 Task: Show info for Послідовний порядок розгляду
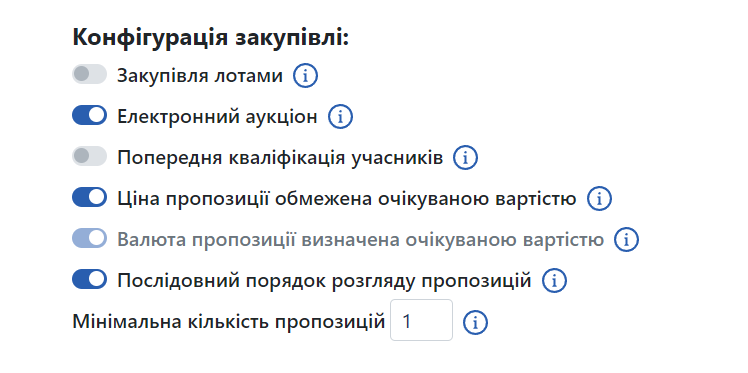tap(554, 280)
